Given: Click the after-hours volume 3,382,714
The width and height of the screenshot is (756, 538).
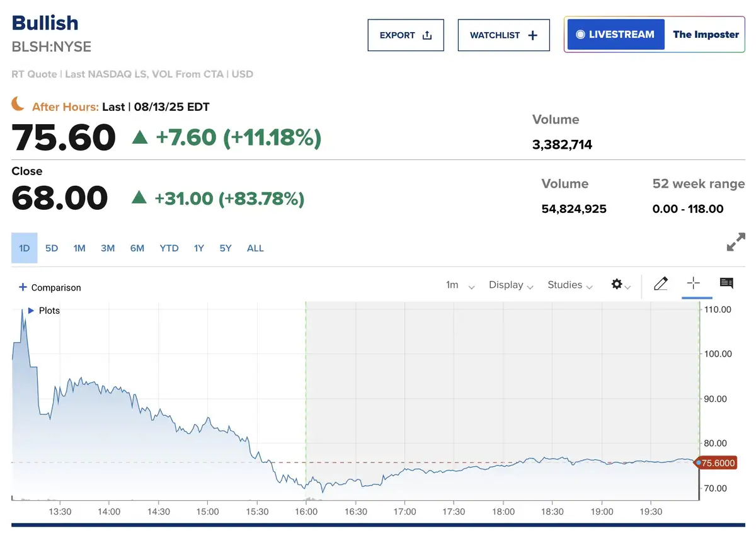Looking at the screenshot, I should (563, 145).
